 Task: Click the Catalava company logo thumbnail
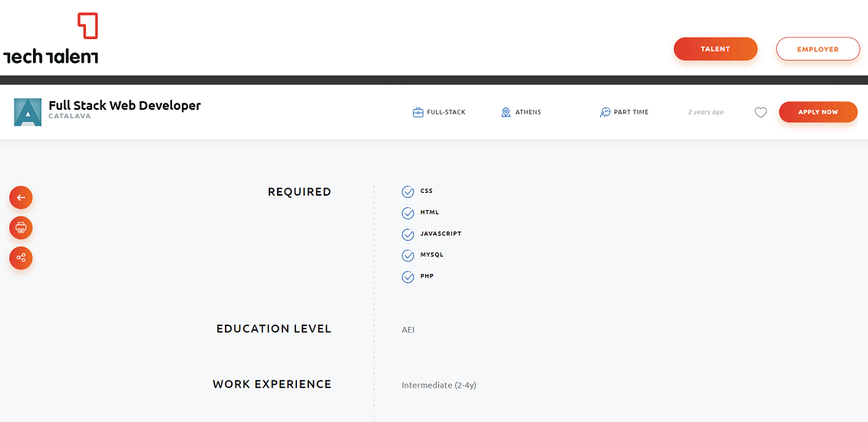28,112
